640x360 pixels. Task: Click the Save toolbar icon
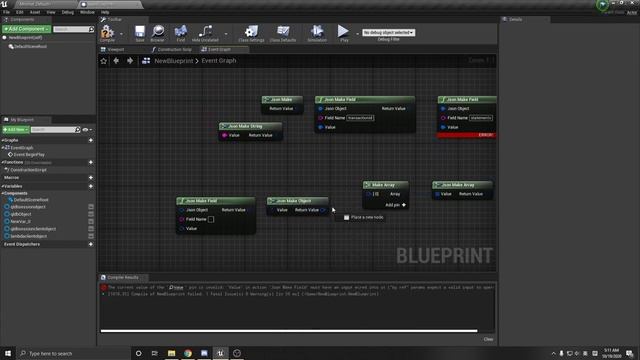(140, 33)
